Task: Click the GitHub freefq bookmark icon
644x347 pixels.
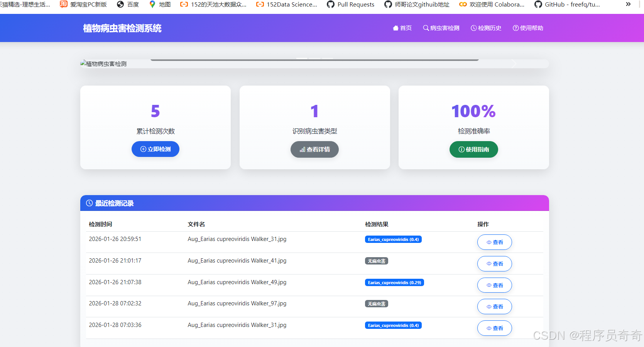Action: click(538, 4)
